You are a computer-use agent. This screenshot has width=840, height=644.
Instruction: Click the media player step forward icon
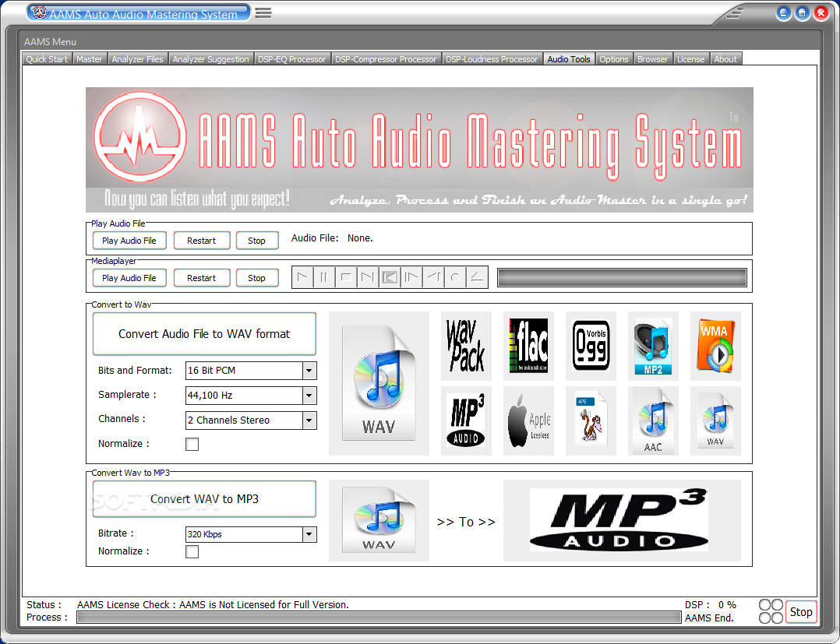(x=411, y=277)
